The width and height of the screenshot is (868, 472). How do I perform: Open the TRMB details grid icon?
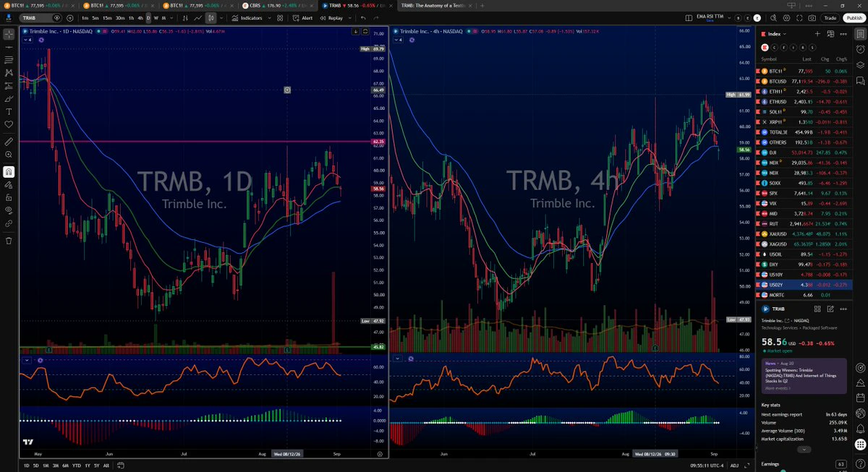[x=818, y=309]
